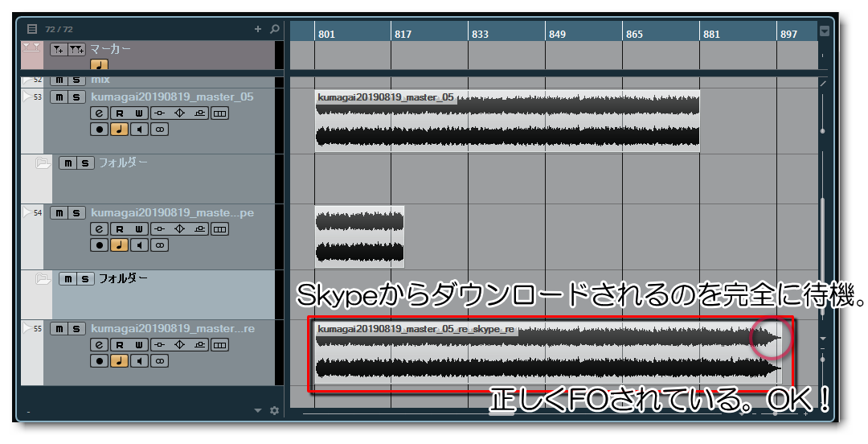Viewport: 868px width, 444px height.
Task: Solo the highlighted folder track above track 55
Action: click(x=85, y=279)
